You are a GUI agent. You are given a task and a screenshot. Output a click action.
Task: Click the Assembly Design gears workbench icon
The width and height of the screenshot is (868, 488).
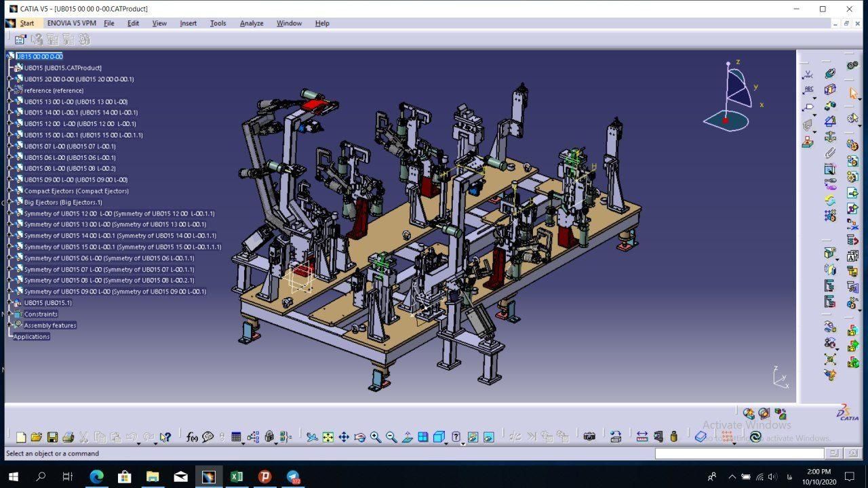pos(852,65)
